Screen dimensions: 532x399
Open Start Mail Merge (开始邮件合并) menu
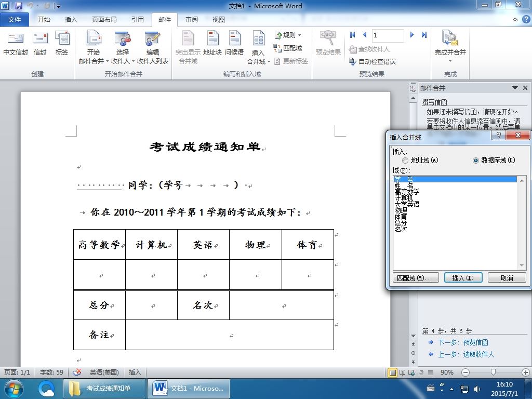tap(94, 47)
